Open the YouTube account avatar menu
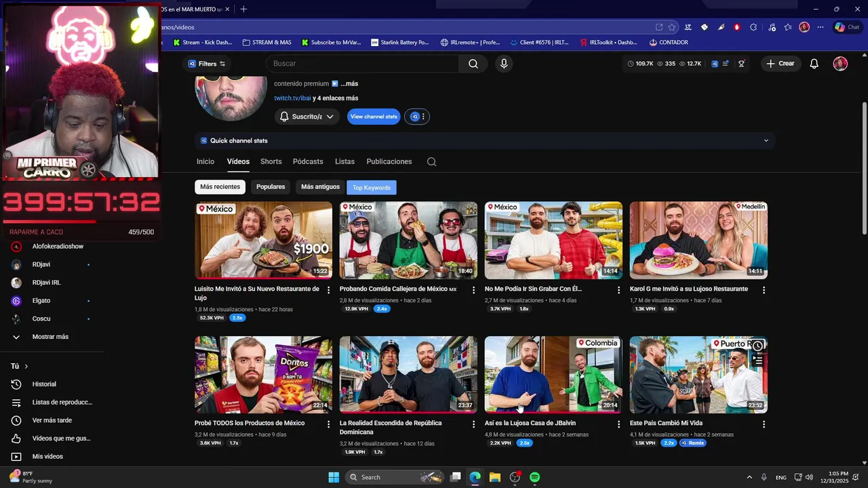Viewport: 868px width, 488px height. 840,64
